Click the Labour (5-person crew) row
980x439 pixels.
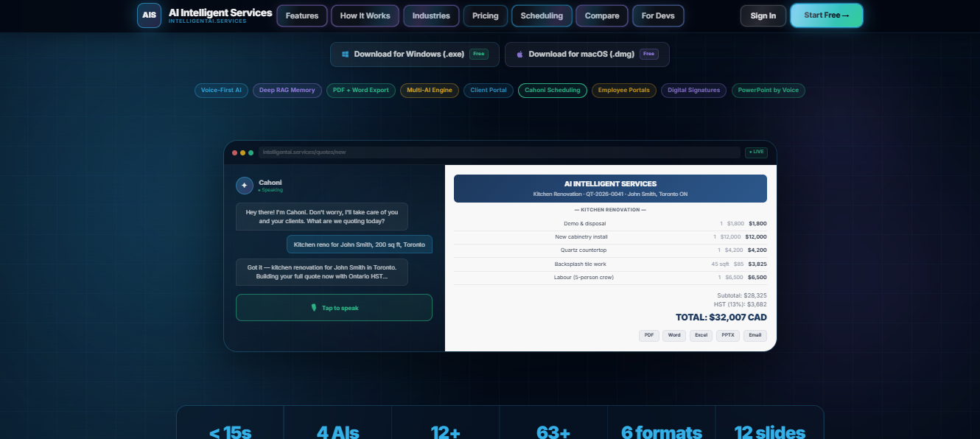[610, 278]
